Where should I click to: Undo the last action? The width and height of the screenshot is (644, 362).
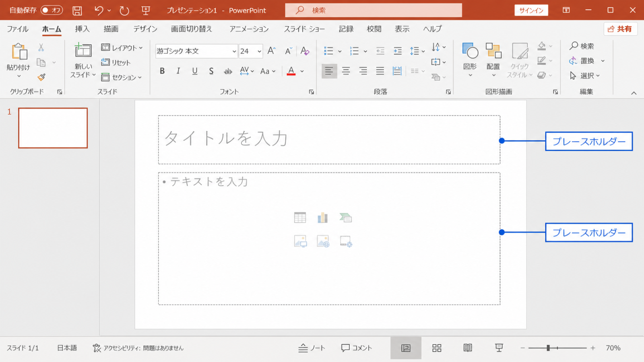[99, 10]
